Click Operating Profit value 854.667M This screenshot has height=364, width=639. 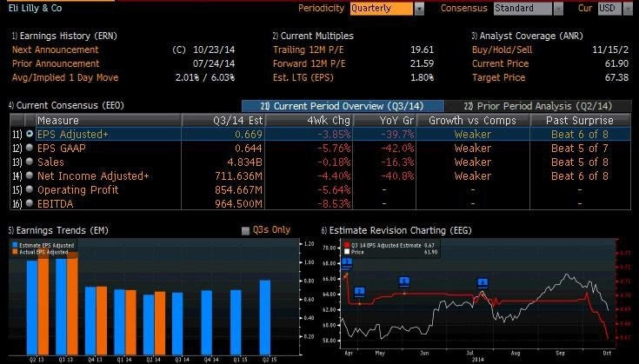coord(239,189)
